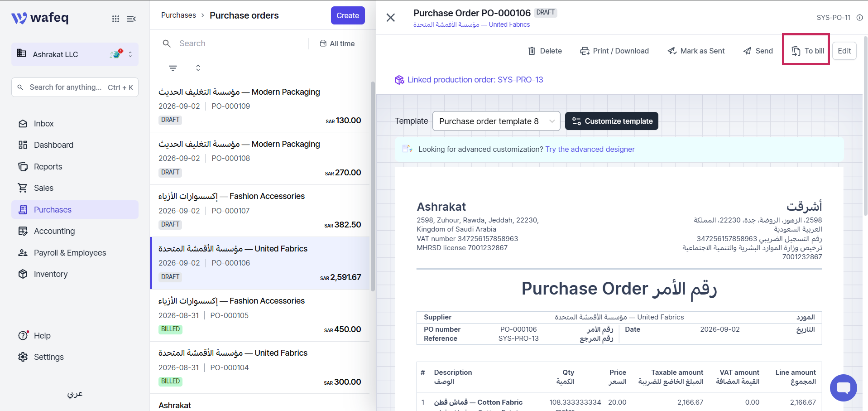The width and height of the screenshot is (868, 411).
Task: Open the apps grid icon
Action: (116, 19)
